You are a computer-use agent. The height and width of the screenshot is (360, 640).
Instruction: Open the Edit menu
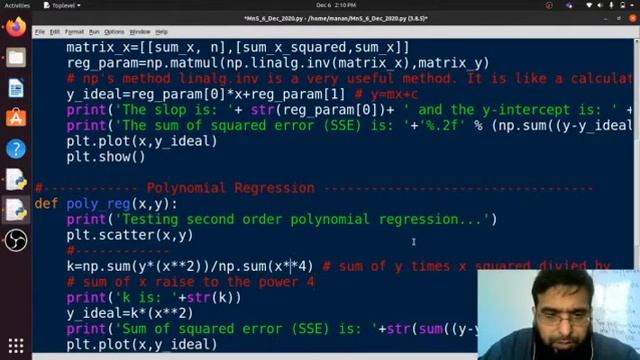pos(55,32)
